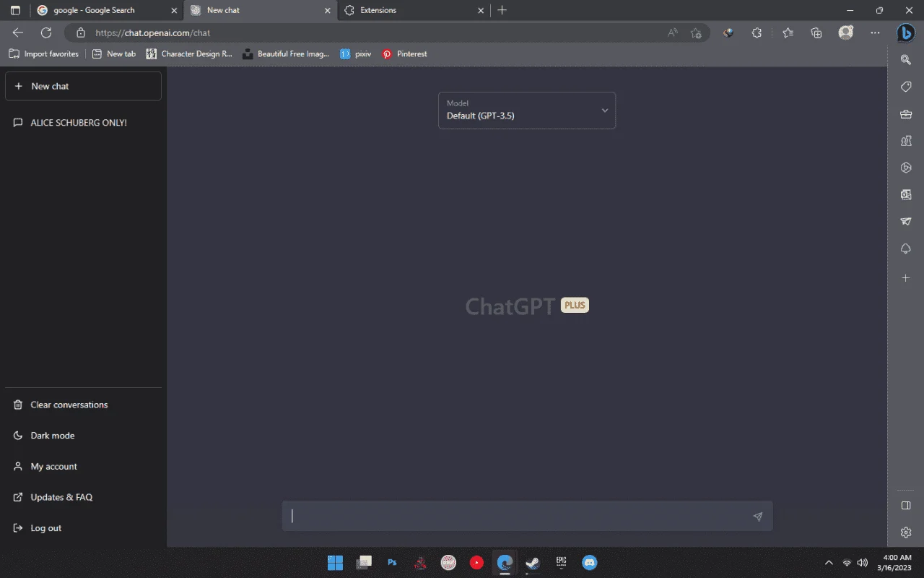Click the volume speaker tray icon

coord(862,563)
